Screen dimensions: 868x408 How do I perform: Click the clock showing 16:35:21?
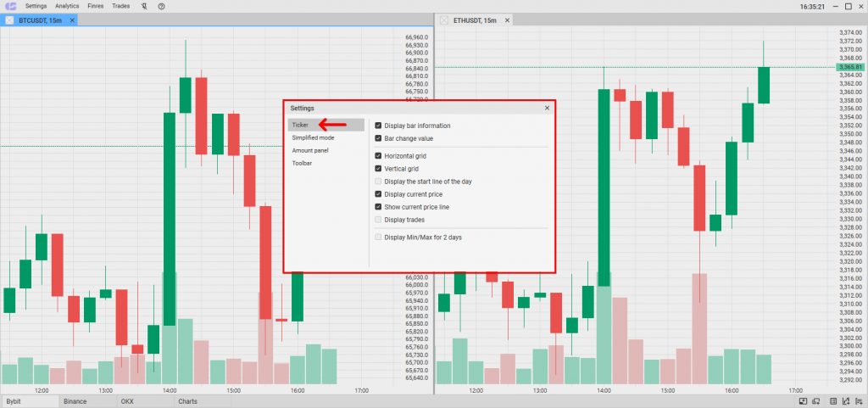click(x=813, y=7)
